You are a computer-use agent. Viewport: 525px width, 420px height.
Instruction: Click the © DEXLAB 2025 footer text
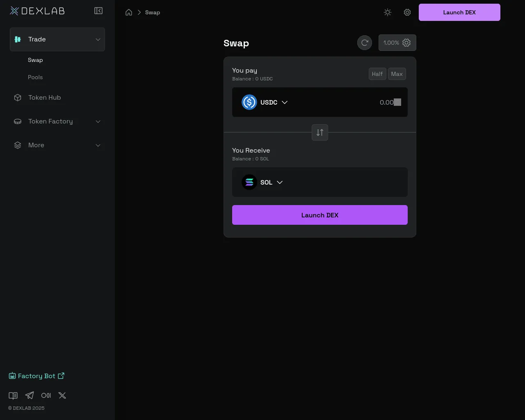pos(26,408)
